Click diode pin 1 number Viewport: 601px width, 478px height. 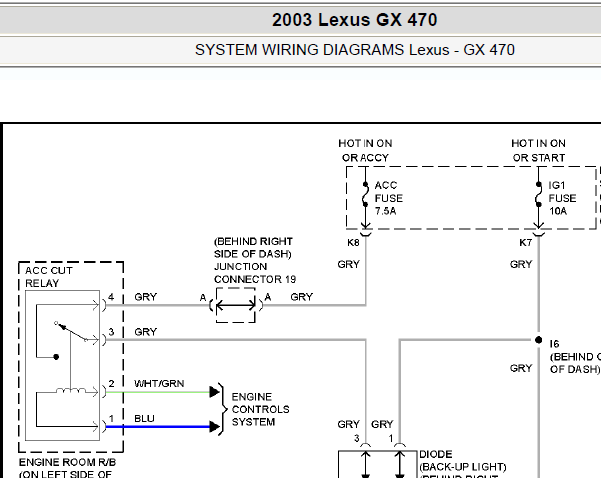coord(391,439)
